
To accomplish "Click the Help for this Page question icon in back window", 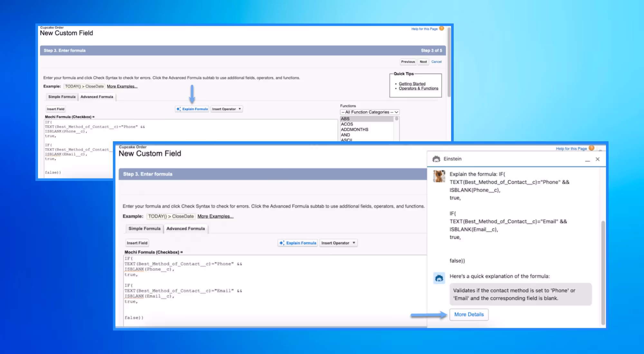I will (441, 29).
